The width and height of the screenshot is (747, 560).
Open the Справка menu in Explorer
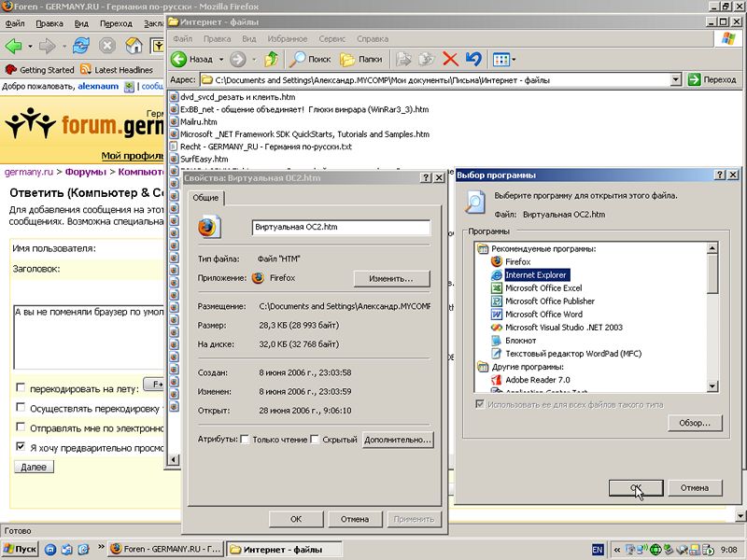click(373, 38)
